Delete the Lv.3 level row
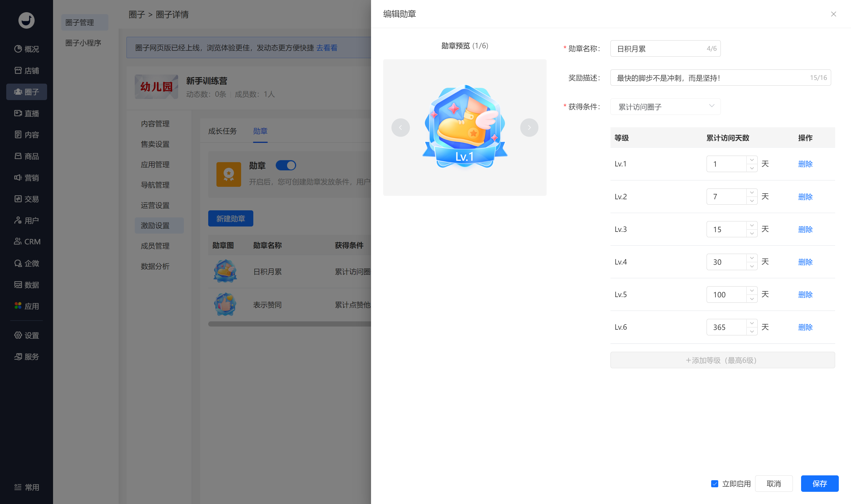This screenshot has width=851, height=504. (805, 229)
